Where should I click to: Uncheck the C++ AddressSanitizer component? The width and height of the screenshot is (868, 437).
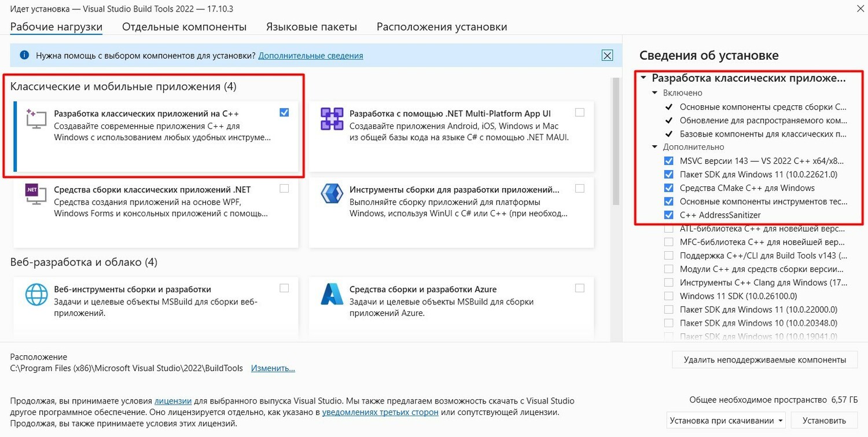click(x=669, y=215)
